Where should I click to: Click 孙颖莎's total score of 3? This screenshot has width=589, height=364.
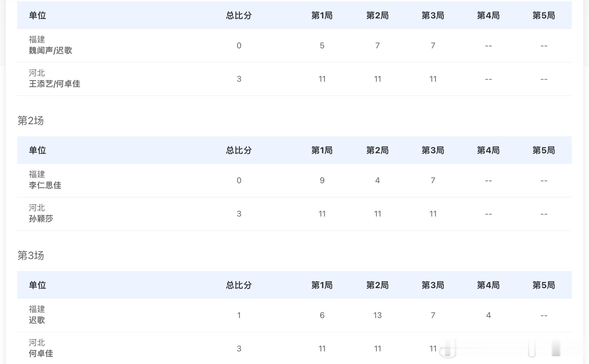tap(239, 214)
